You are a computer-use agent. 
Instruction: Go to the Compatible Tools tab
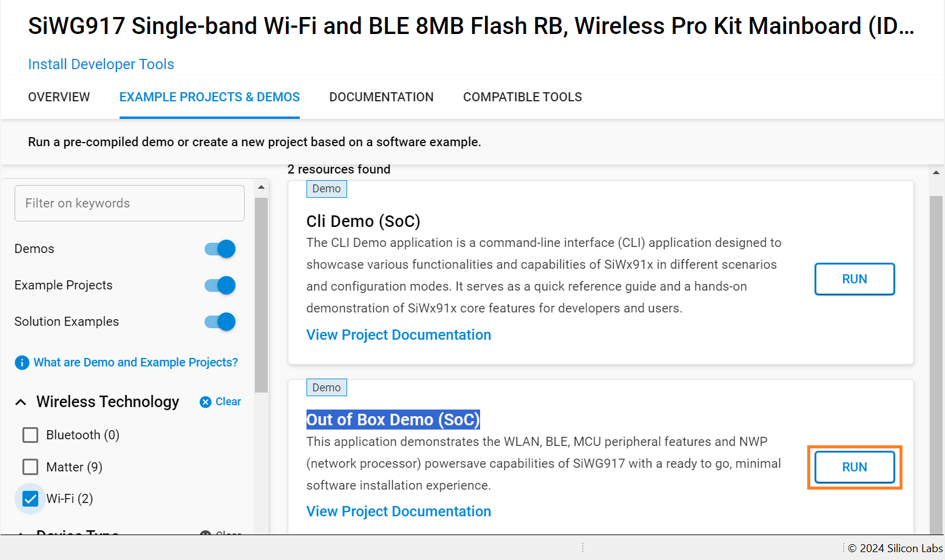click(522, 97)
